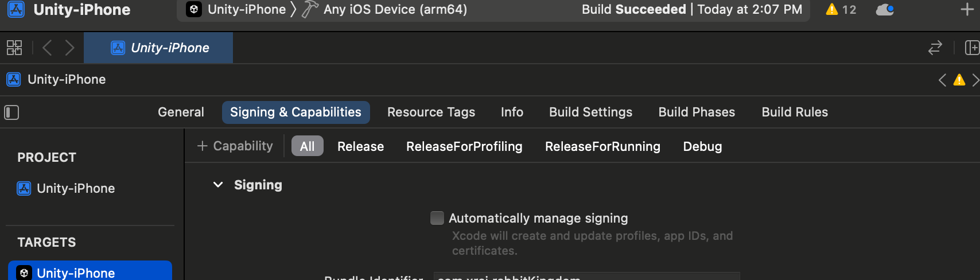Image resolution: width=980 pixels, height=280 pixels.
Task: Click the jump bar warning triangle
Action: coord(959,80)
